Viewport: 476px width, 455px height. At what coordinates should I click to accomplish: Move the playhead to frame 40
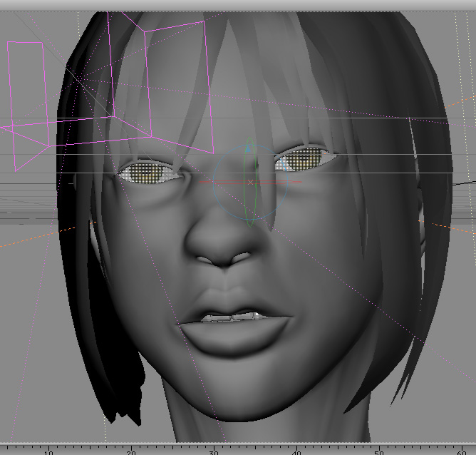(296, 450)
